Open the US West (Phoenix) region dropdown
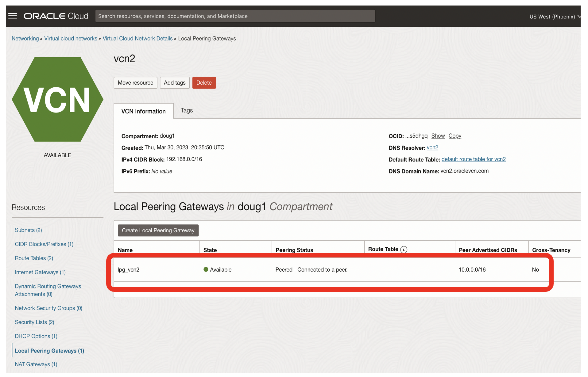 (555, 17)
